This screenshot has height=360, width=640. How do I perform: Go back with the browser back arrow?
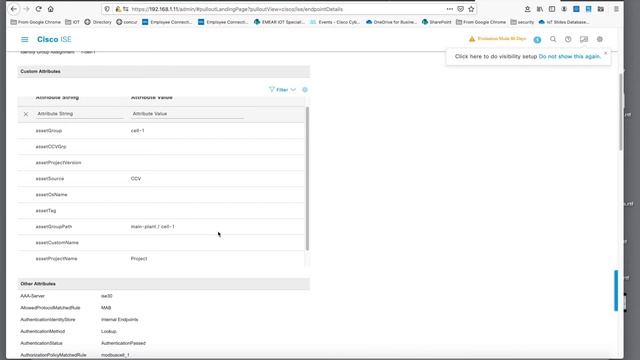pos(13,9)
